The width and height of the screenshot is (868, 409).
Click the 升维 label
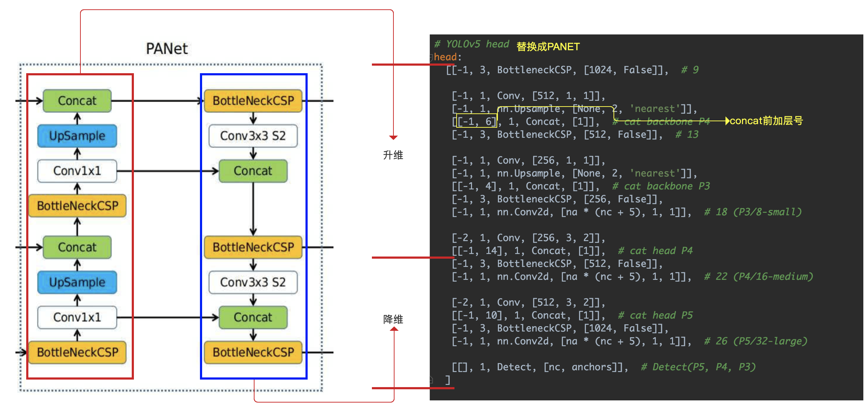(x=393, y=155)
